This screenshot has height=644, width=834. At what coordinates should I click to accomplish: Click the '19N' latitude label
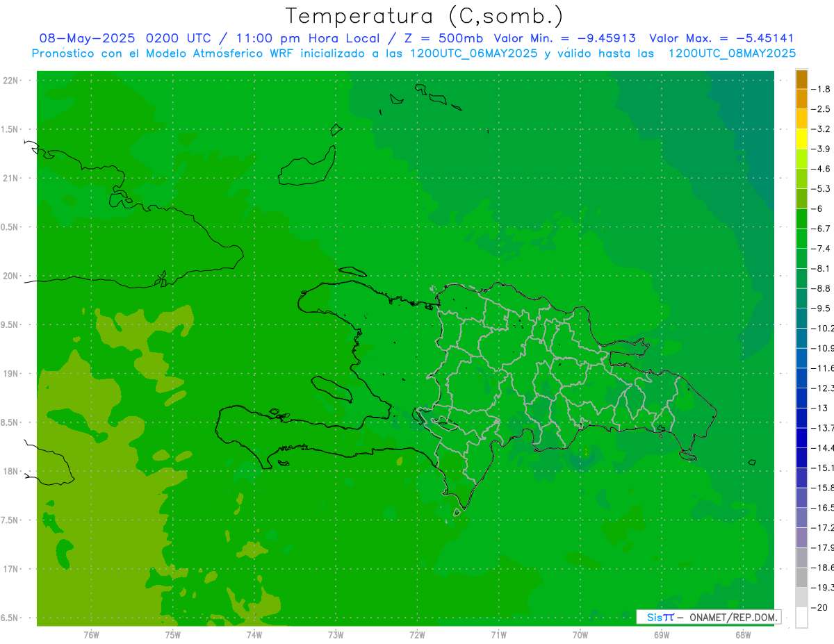point(12,374)
